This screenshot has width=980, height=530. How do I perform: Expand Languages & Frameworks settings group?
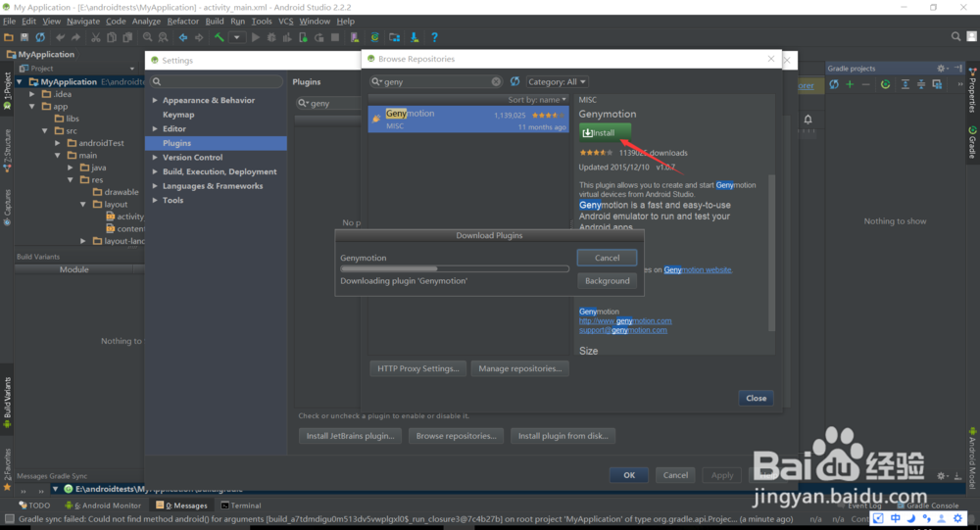[155, 185]
